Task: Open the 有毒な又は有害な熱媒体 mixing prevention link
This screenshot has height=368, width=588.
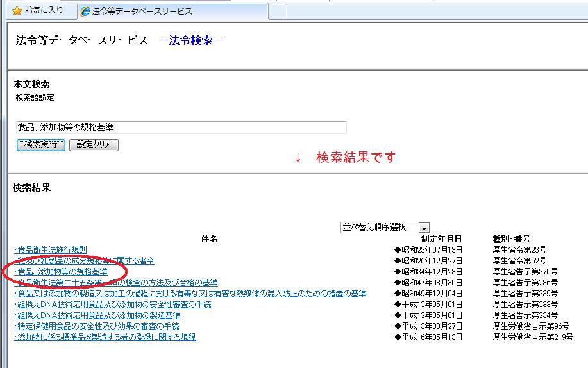Action: point(190,294)
